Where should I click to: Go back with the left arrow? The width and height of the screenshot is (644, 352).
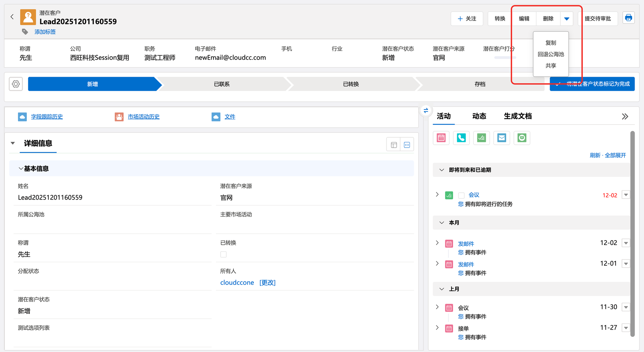12,17
